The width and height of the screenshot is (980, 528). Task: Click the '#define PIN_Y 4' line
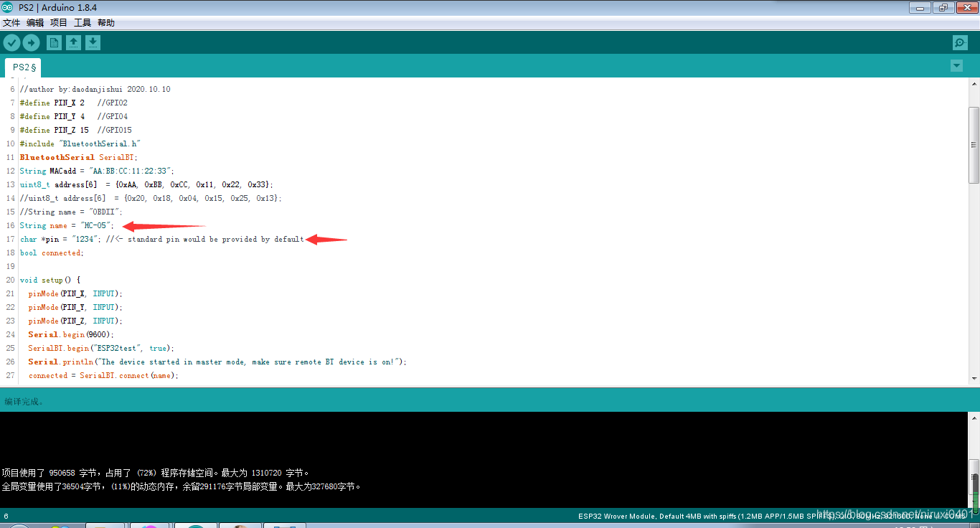click(x=74, y=116)
